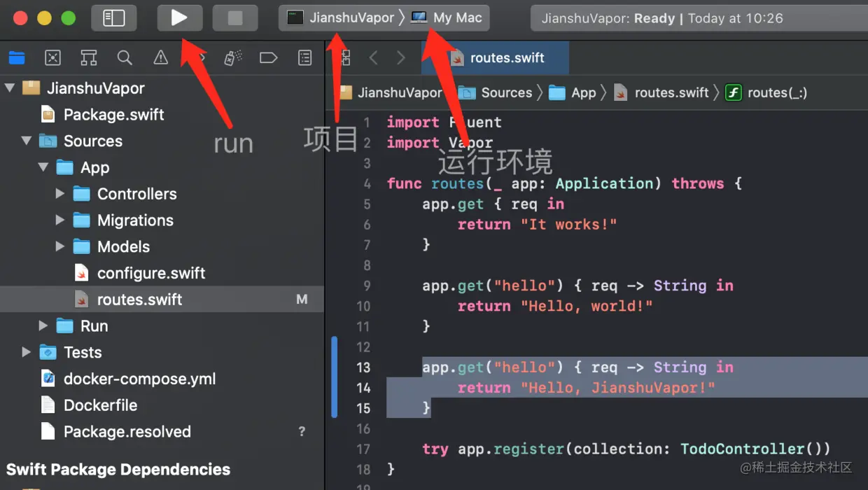The width and height of the screenshot is (868, 490).
Task: Open the Symbol navigator hierarchy icon
Action: point(89,58)
